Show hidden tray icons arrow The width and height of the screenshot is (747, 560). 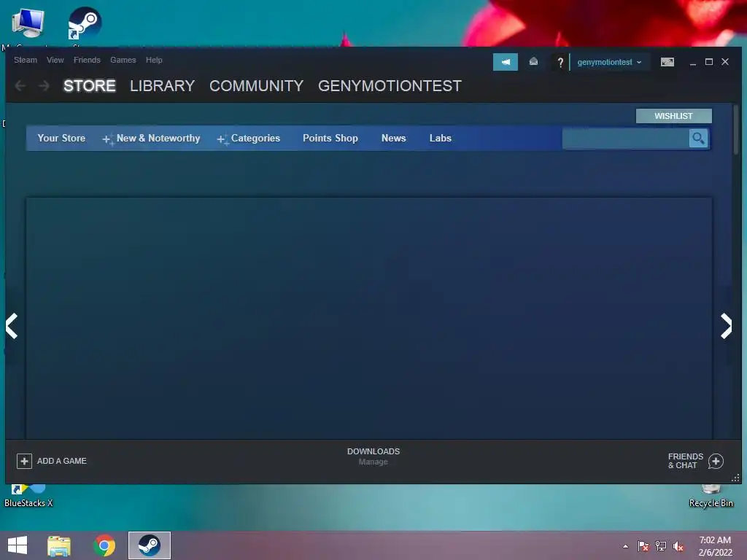point(625,547)
